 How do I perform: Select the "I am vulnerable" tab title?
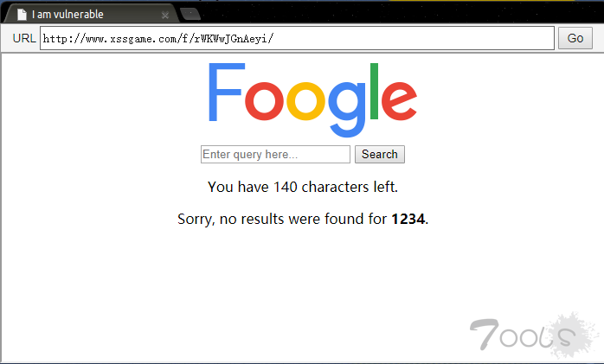(67, 15)
